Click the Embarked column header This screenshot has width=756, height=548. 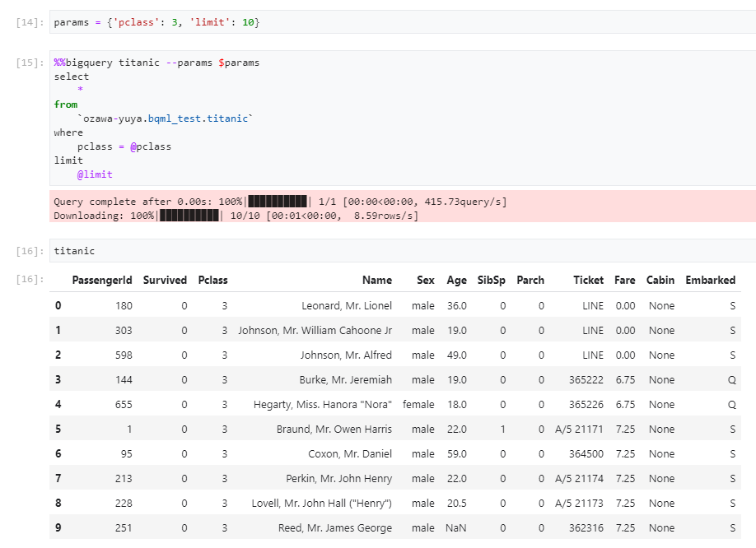point(710,280)
